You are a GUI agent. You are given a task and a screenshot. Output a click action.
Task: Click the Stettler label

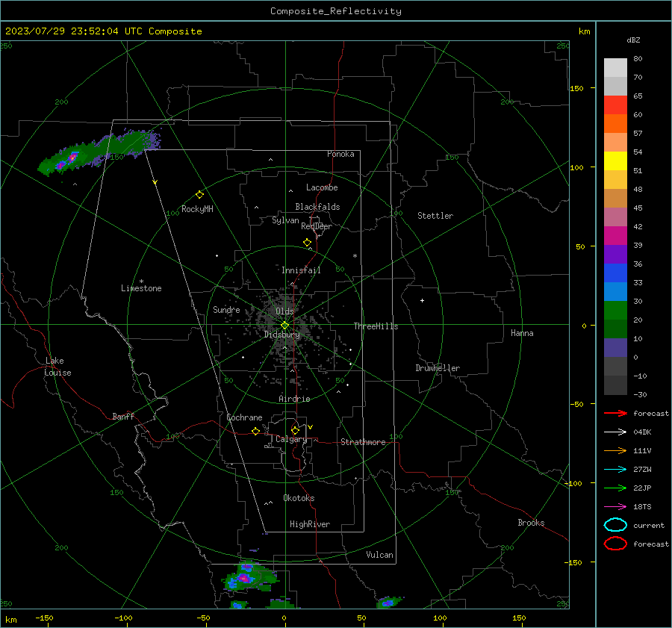[x=435, y=216]
